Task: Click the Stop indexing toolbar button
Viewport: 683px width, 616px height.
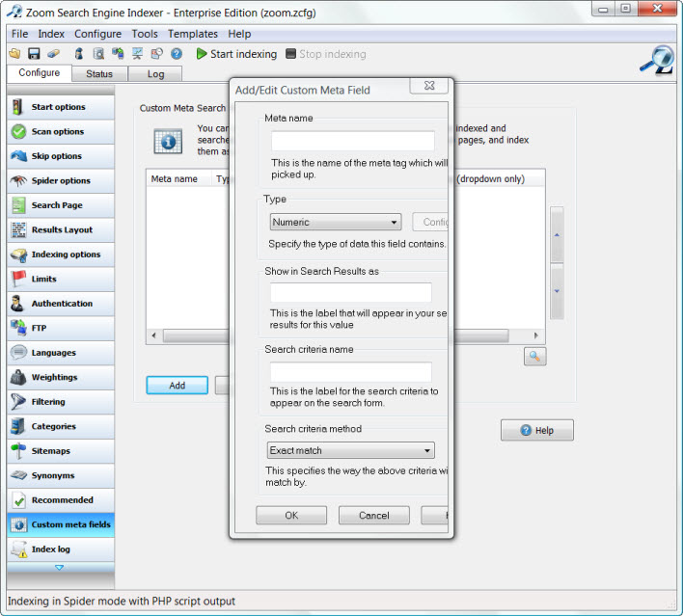Action: [326, 54]
